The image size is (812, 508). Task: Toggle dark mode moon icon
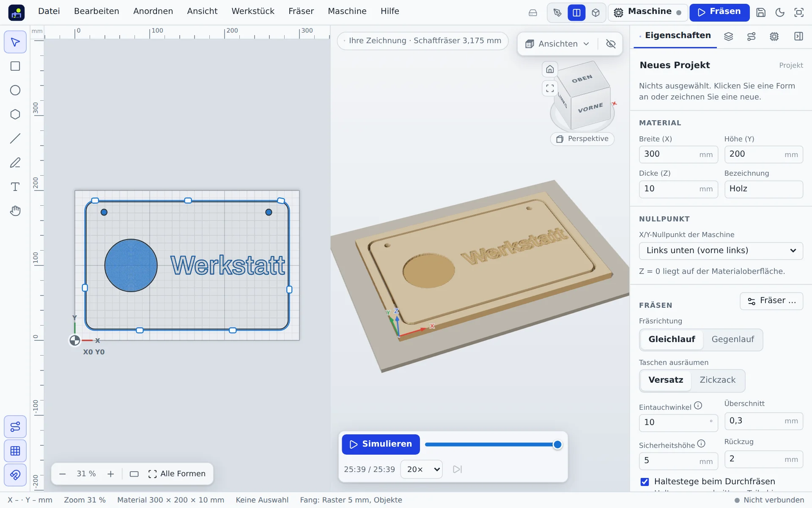(x=780, y=13)
